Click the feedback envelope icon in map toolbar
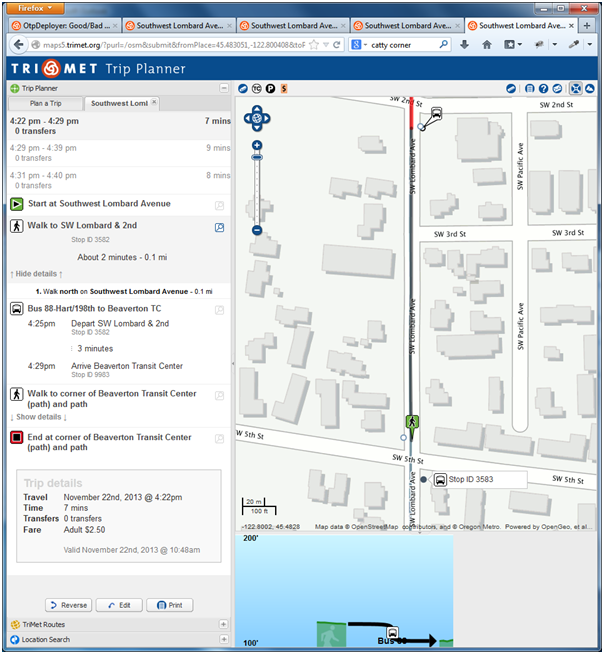 point(557,88)
